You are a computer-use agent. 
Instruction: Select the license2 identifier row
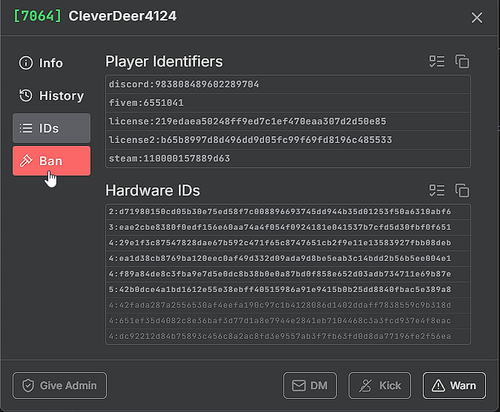(288, 140)
